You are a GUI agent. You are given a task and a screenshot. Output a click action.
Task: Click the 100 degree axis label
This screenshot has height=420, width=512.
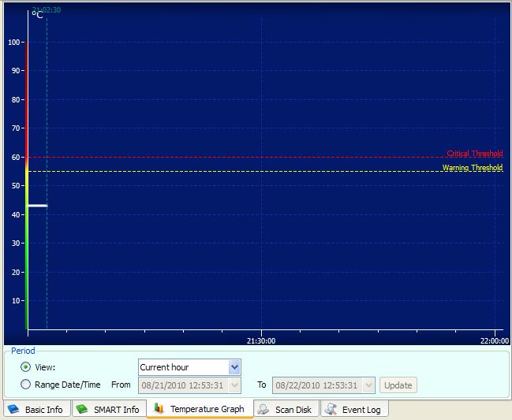[x=13, y=42]
